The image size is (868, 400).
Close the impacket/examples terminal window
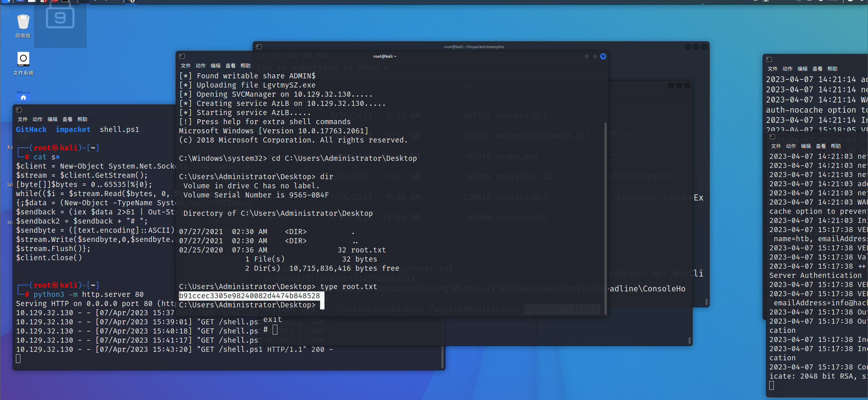tap(704, 47)
